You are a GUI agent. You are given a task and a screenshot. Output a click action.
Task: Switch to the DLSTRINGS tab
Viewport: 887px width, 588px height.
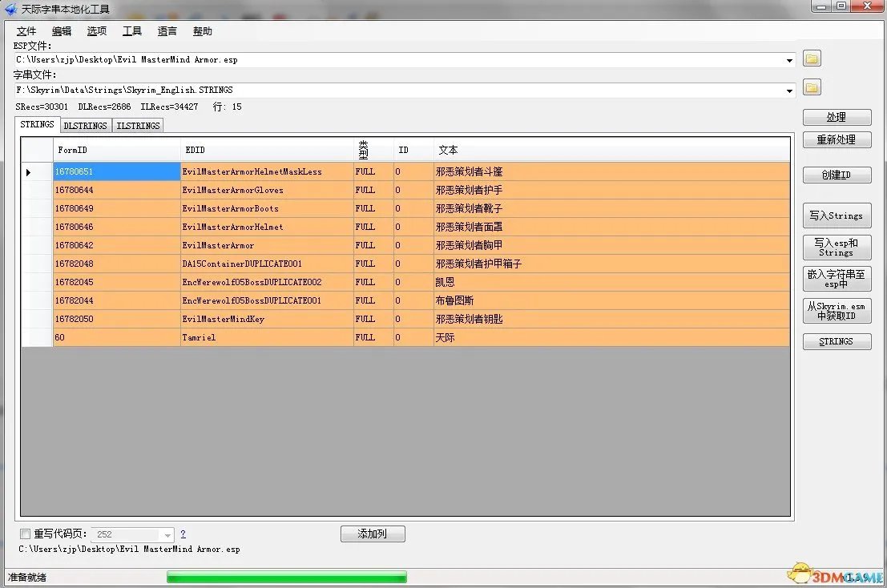(85, 126)
